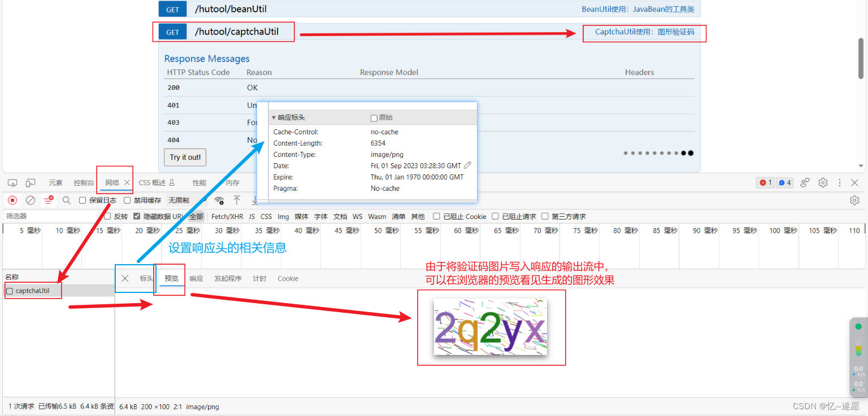Select captchaUtil request row
The width and height of the screenshot is (868, 416).
[x=58, y=291]
